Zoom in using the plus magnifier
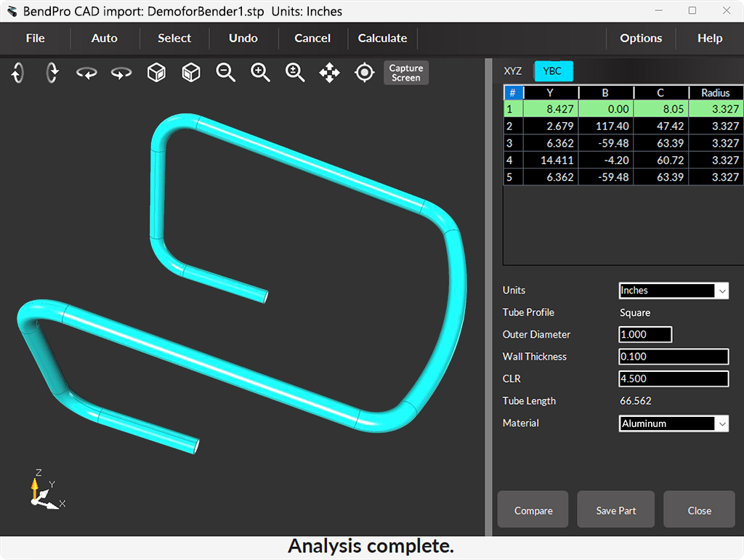This screenshot has width=744, height=560. [x=260, y=73]
